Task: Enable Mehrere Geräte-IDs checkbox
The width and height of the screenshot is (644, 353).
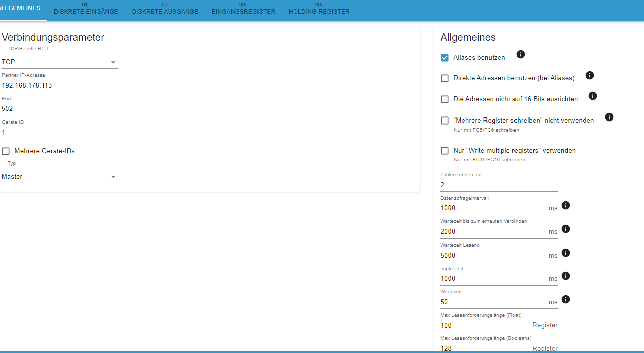Action: click(x=6, y=151)
